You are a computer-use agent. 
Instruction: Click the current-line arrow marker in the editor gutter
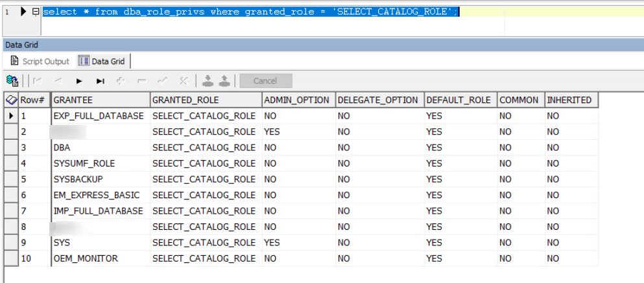pos(23,12)
